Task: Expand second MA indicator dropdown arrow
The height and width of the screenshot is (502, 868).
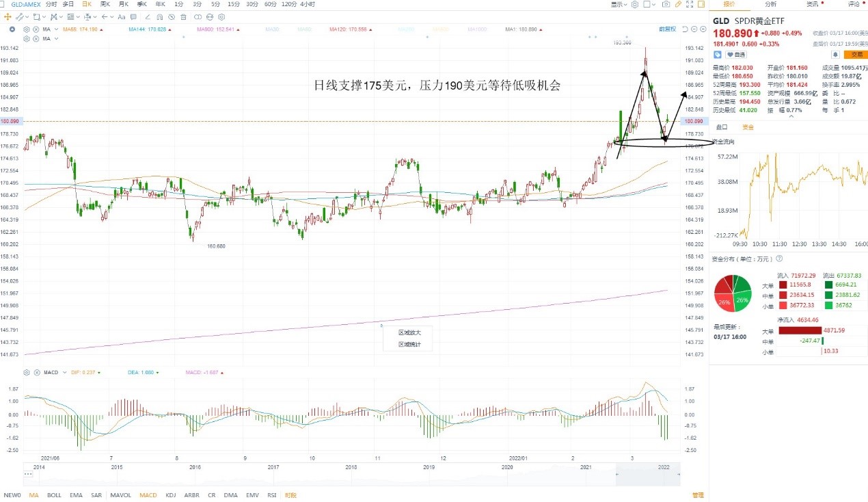Action: tap(56, 39)
